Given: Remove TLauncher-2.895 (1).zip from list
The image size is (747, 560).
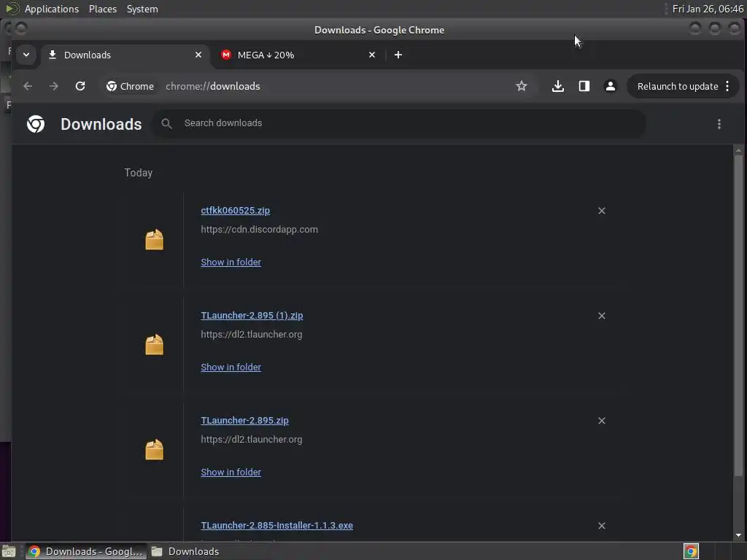Looking at the screenshot, I should (602, 316).
